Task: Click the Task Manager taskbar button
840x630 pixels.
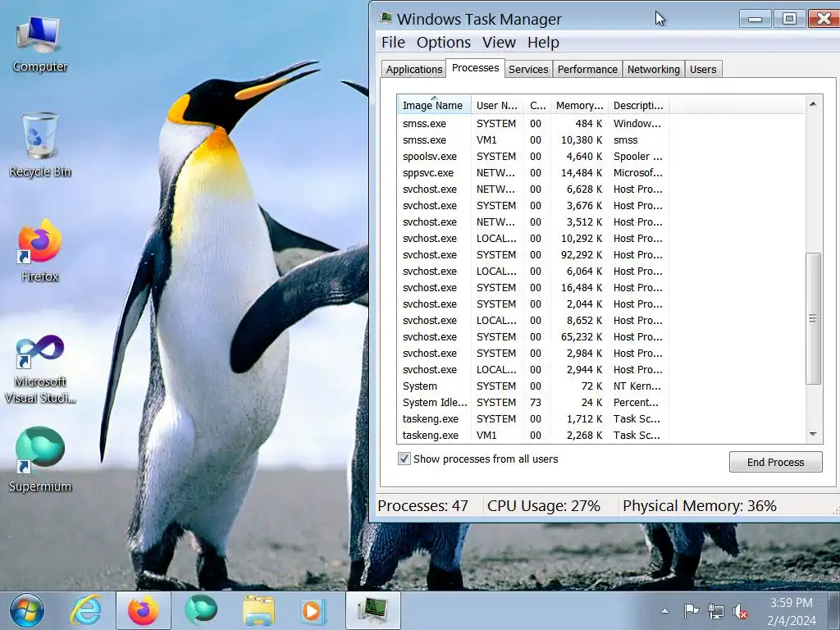Action: (373, 610)
